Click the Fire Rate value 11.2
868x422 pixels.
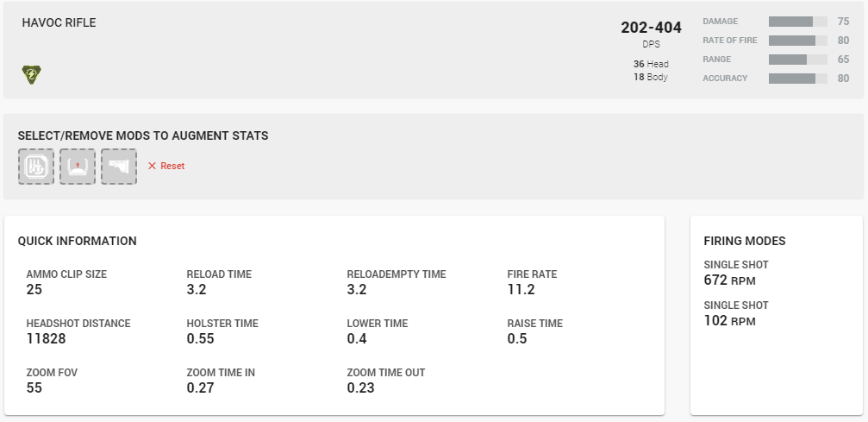(x=521, y=289)
